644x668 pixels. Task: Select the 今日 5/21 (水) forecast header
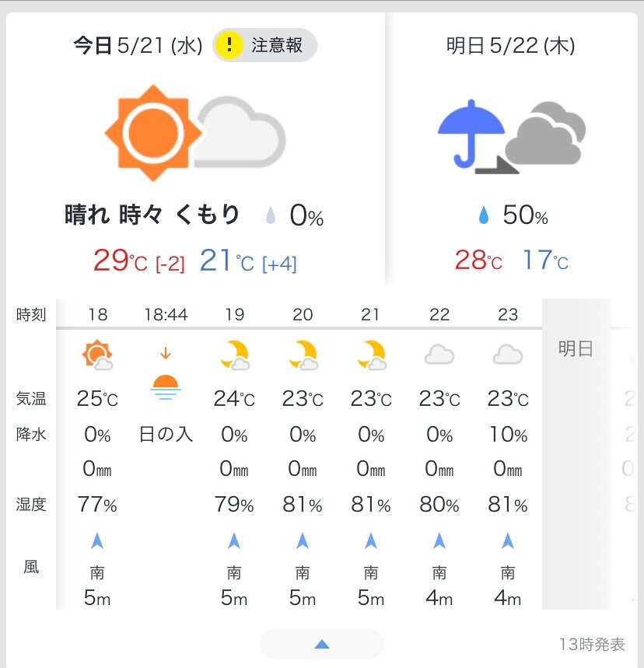point(138,45)
